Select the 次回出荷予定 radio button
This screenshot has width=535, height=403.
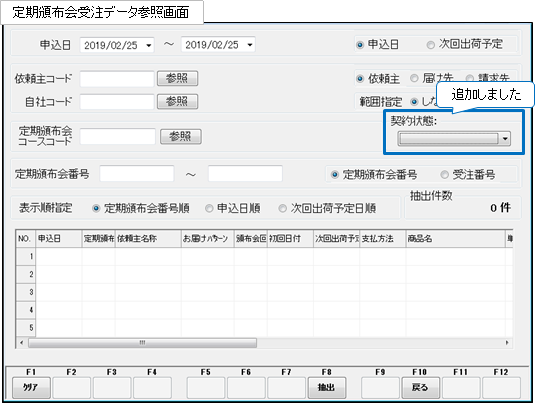click(431, 45)
